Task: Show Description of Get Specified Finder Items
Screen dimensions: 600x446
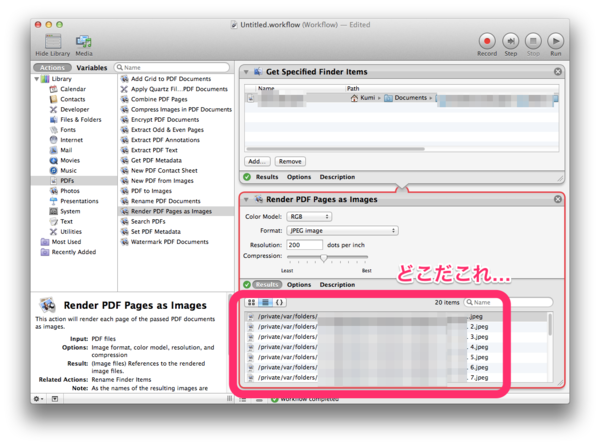Action: [x=337, y=177]
